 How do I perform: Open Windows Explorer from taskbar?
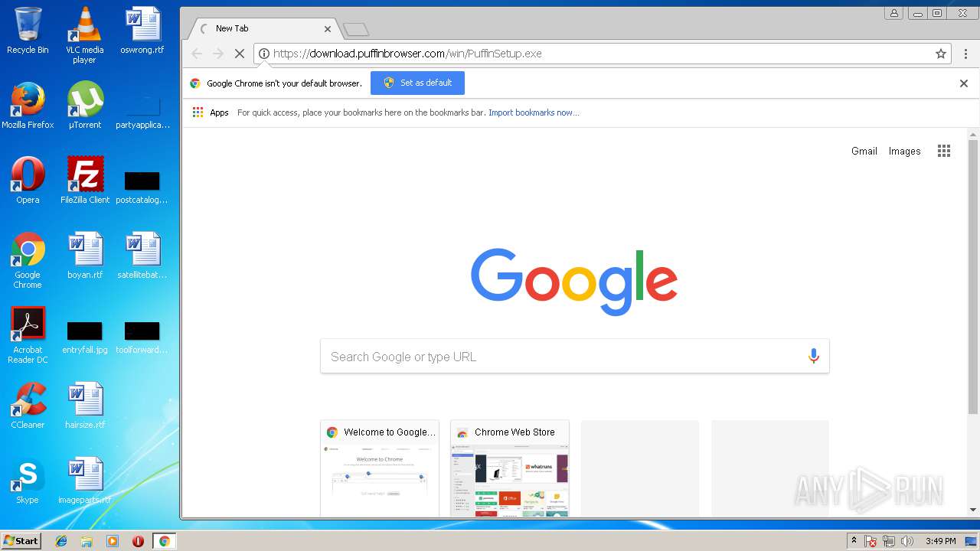[x=87, y=541]
